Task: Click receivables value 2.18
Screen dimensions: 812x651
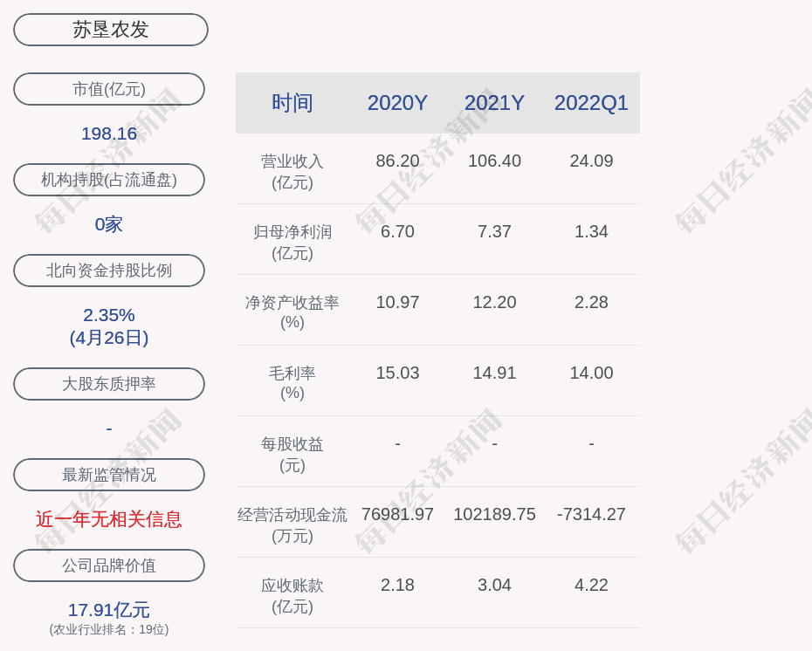Action: (x=397, y=585)
